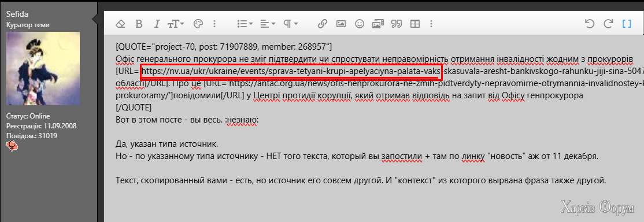The width and height of the screenshot is (644, 222).
Task: Open the paragraph format dropdown
Action: click(290, 24)
